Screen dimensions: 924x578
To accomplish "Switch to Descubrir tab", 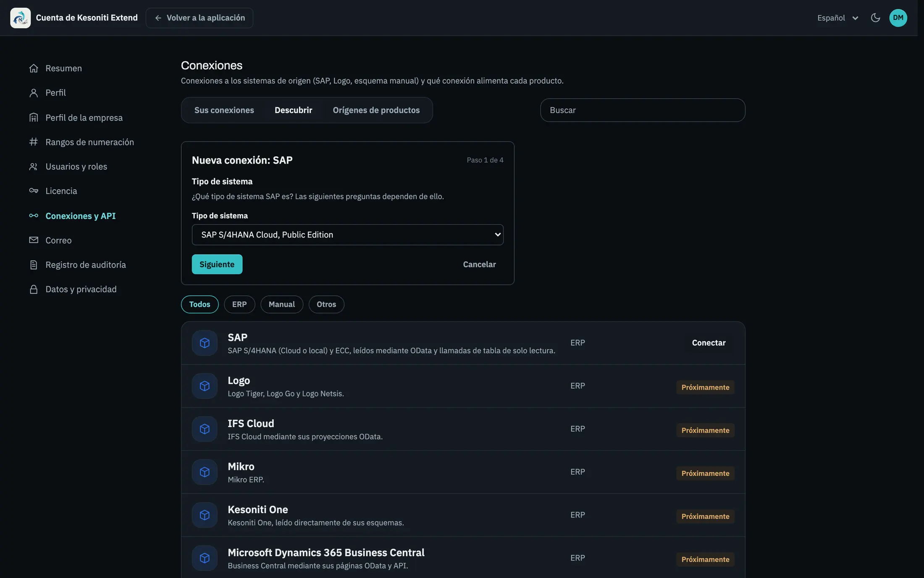I will (293, 110).
